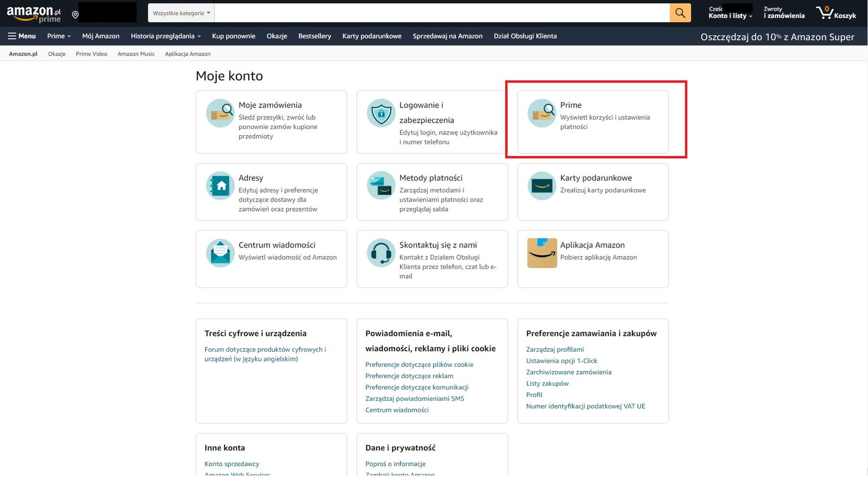Image resolution: width=868 pixels, height=477 pixels.
Task: Open the Konto sprzedawcy link
Action: click(x=232, y=464)
